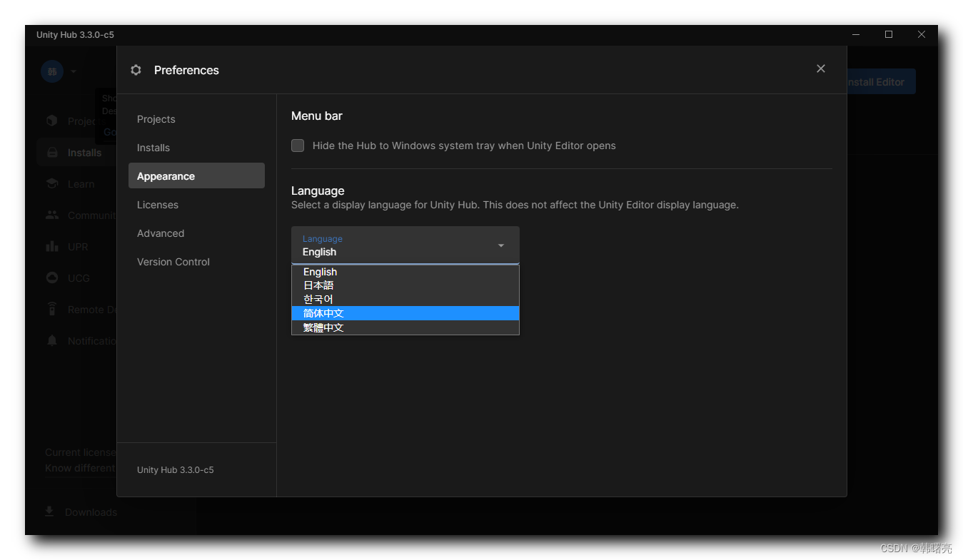
Task: Click the Unity Hub 3.3.0-c5 version text in dialog
Action: coord(176,470)
